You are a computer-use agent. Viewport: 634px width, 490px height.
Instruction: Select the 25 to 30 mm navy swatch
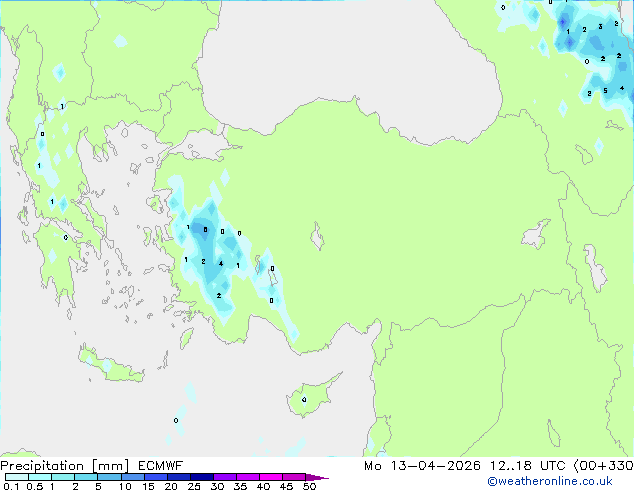coord(201,477)
